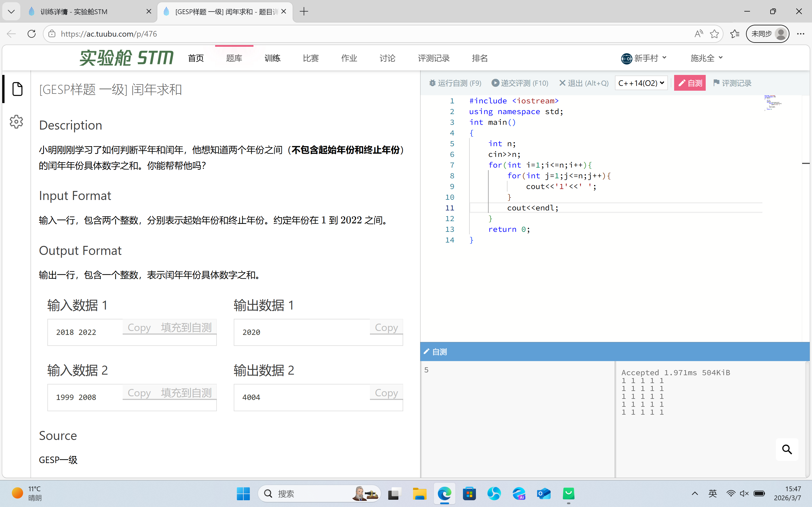812x507 pixels.
Task: Toggle the 自测 self-test panel button
Action: [690, 83]
